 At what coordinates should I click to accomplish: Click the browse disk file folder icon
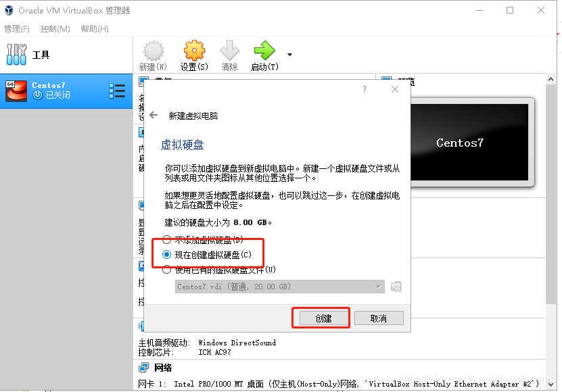tap(396, 287)
